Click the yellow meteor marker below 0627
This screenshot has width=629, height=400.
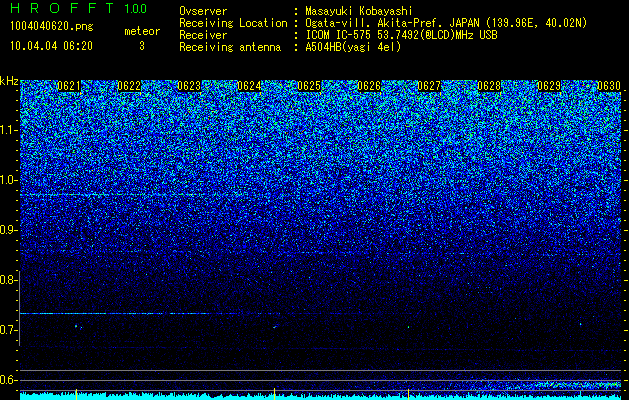pyautogui.click(x=408, y=394)
